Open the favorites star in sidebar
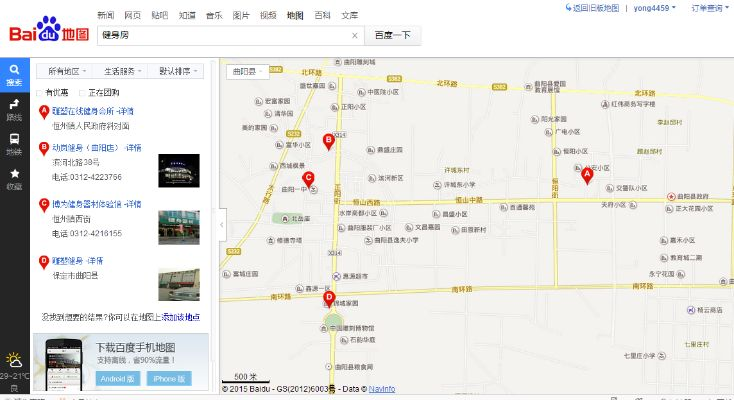Viewport: 734px width, 400px height. [x=15, y=179]
